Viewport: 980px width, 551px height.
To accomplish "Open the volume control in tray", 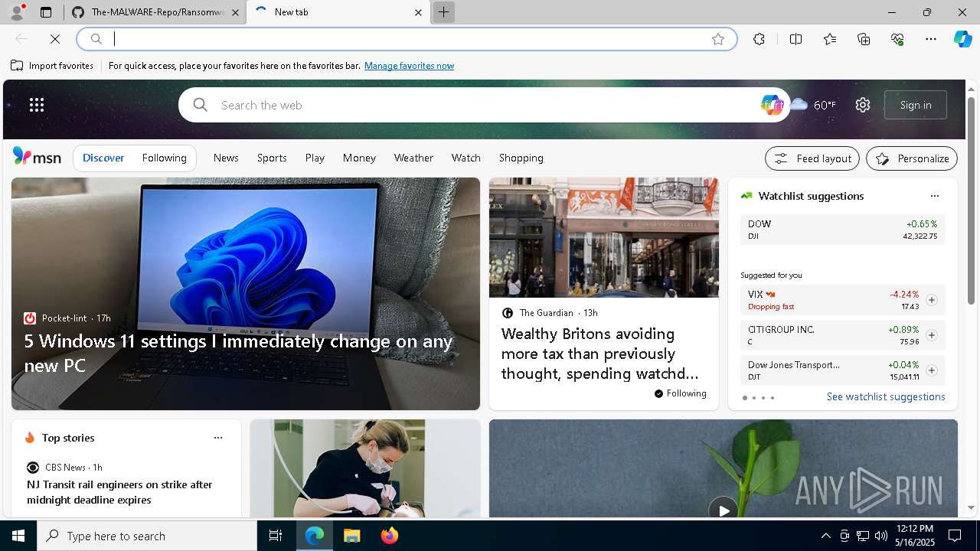I will tap(880, 536).
